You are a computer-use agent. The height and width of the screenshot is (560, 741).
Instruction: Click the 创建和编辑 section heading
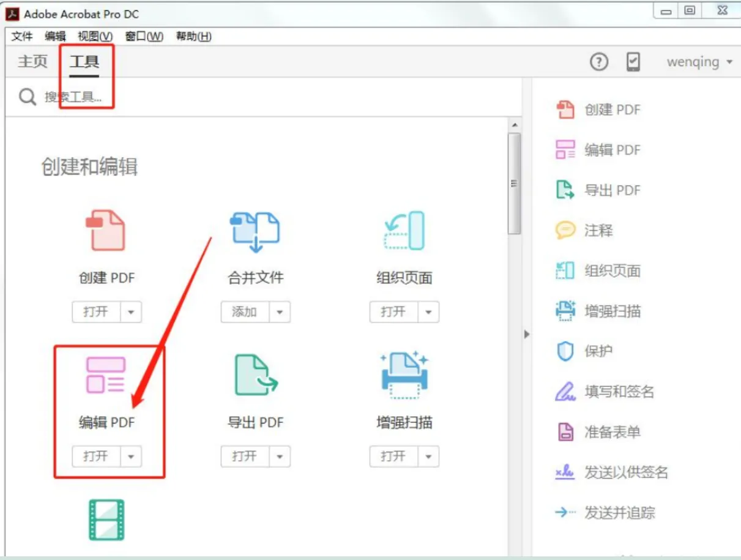(89, 166)
